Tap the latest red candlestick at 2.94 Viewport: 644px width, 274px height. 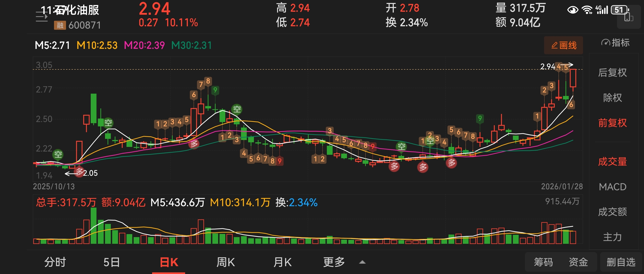click(573, 78)
